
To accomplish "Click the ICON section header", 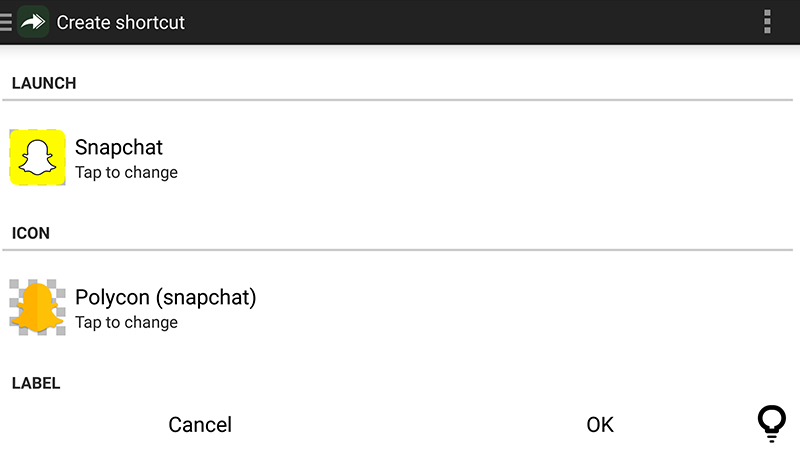I will [x=31, y=233].
